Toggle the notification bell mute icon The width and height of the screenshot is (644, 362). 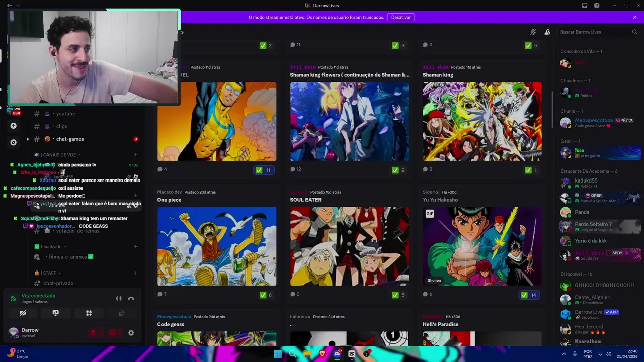tap(533, 32)
